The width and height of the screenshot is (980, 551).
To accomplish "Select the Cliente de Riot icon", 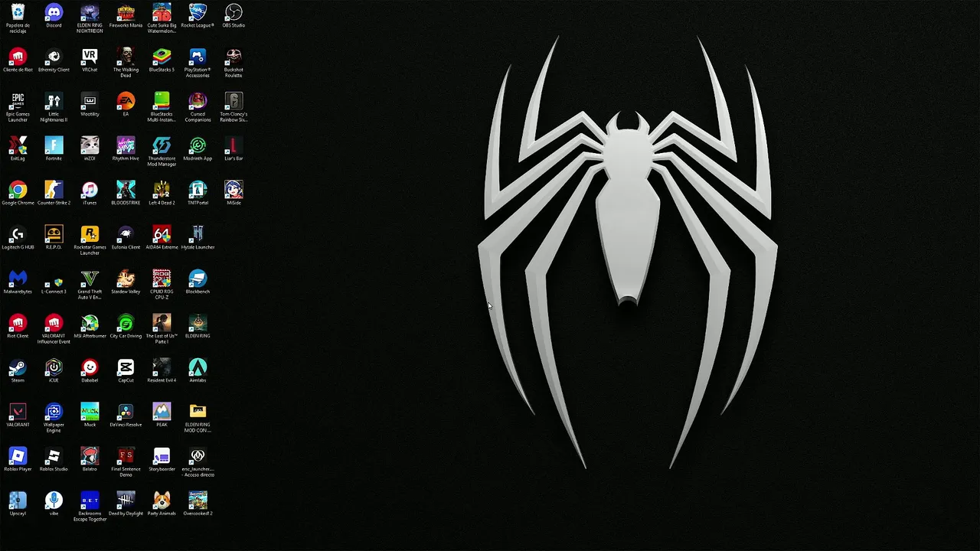I will (18, 57).
